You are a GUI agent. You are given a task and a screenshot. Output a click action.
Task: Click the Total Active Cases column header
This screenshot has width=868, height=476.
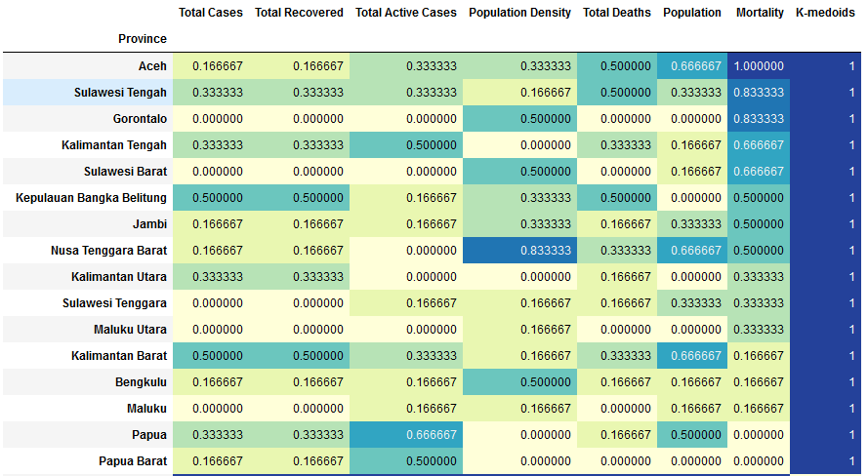pyautogui.click(x=406, y=13)
